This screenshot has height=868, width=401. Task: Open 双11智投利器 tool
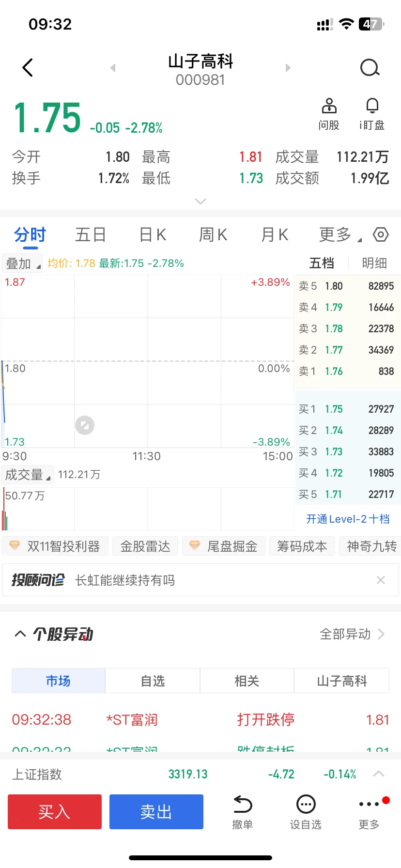[55, 546]
